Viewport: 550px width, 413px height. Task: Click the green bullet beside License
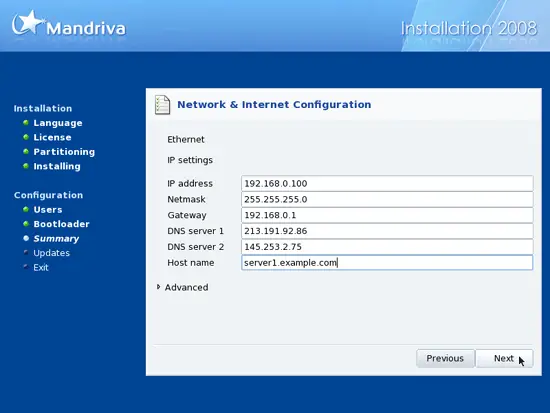[26, 137]
